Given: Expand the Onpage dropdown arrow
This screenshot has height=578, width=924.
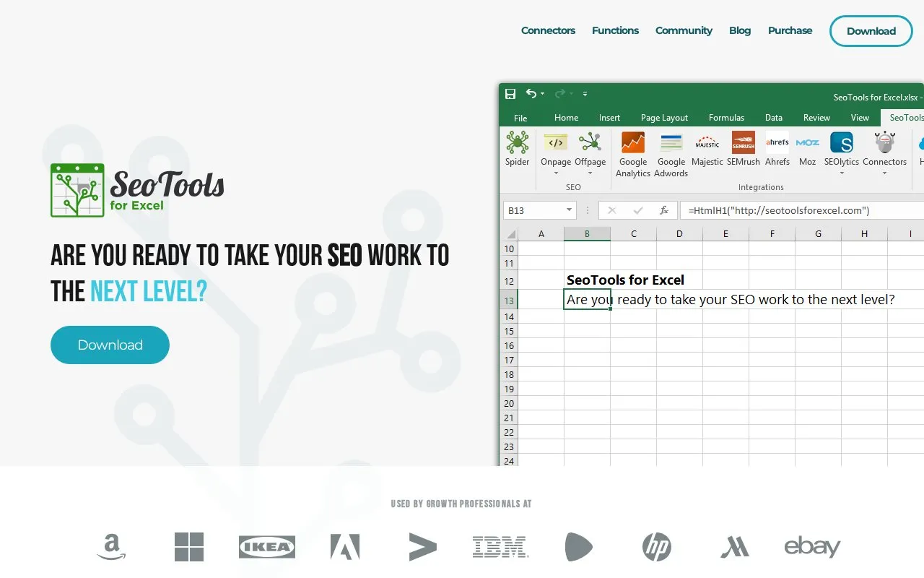Looking at the screenshot, I should click(x=556, y=173).
